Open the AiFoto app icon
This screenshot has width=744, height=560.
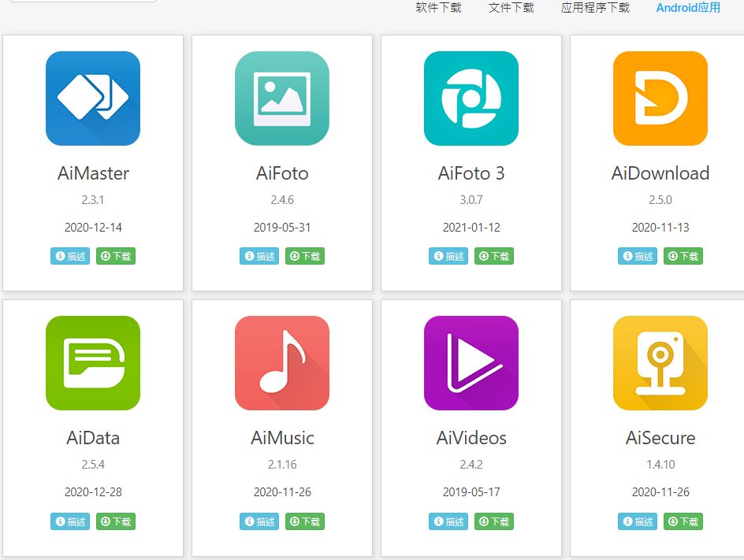tap(282, 98)
